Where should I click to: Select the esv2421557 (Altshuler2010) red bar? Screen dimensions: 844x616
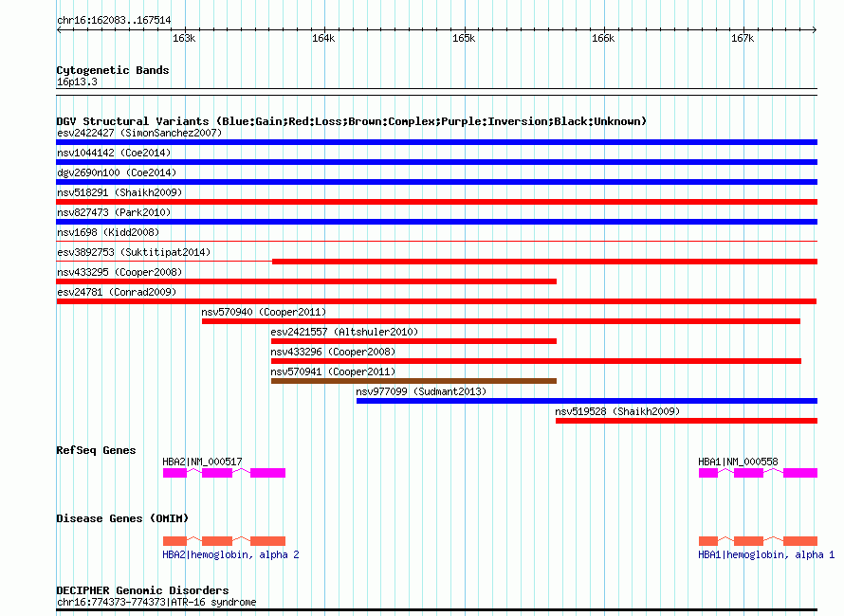coord(413,341)
